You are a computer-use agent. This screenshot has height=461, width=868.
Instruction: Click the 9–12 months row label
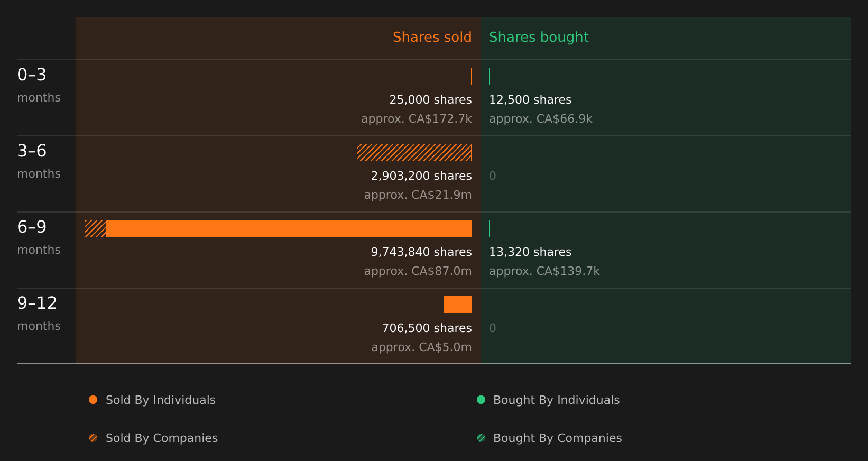point(39,314)
